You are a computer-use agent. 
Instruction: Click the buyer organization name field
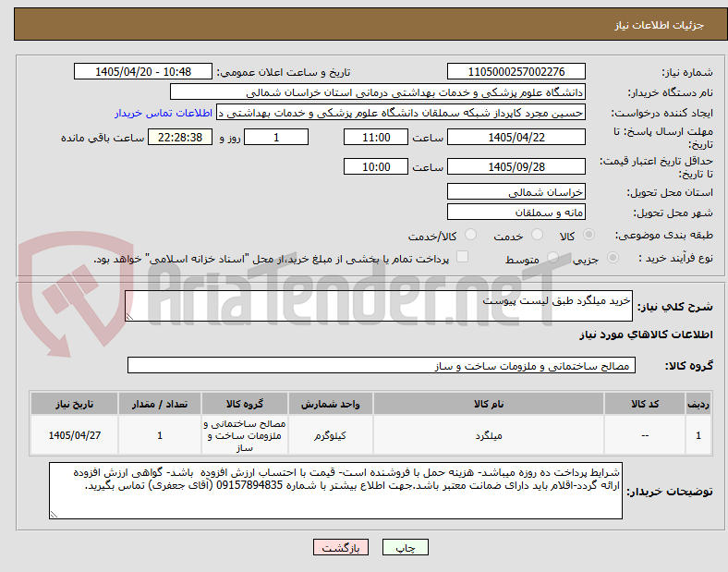[x=378, y=91]
